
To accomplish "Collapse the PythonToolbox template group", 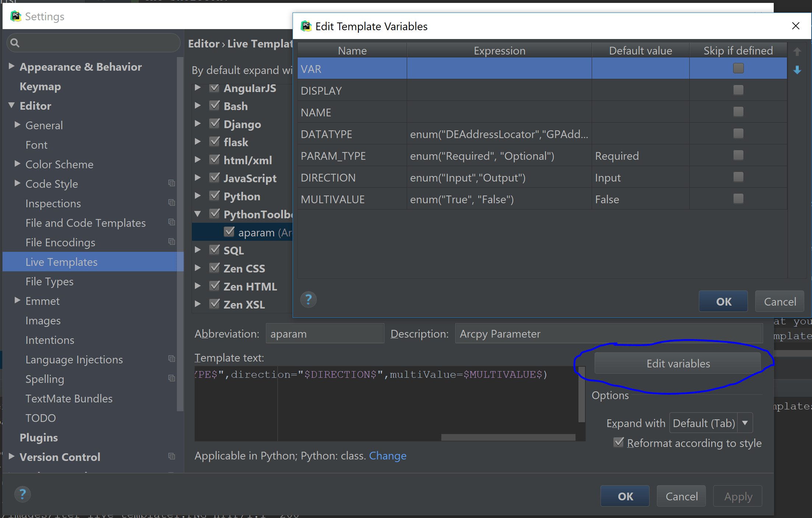I will coord(198,214).
